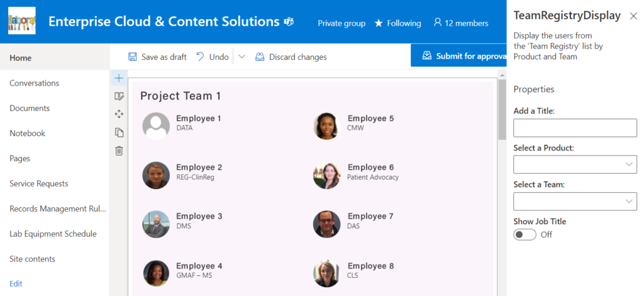Add a new section with plus icon

[x=119, y=77]
